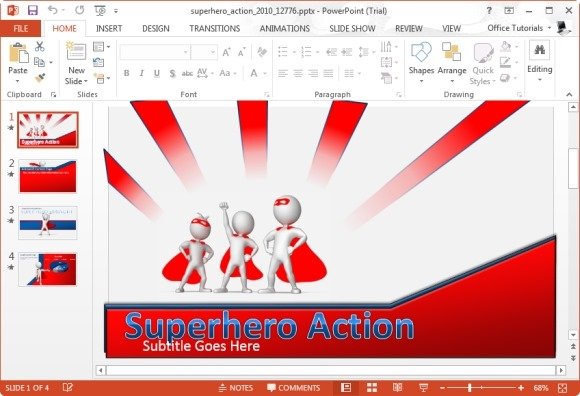Viewport: 580px width, 396px height.
Task: Decrease font size with small A icon
Action: click(x=242, y=53)
